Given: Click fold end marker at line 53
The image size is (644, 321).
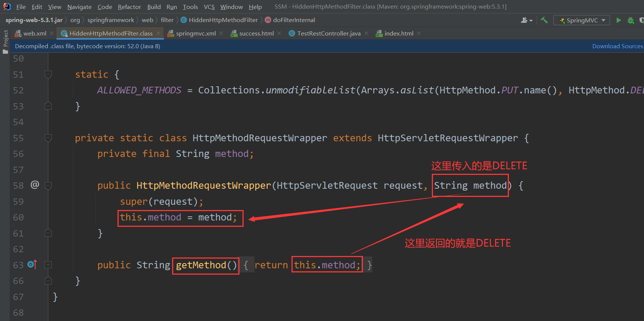Looking at the screenshot, I should [x=48, y=106].
